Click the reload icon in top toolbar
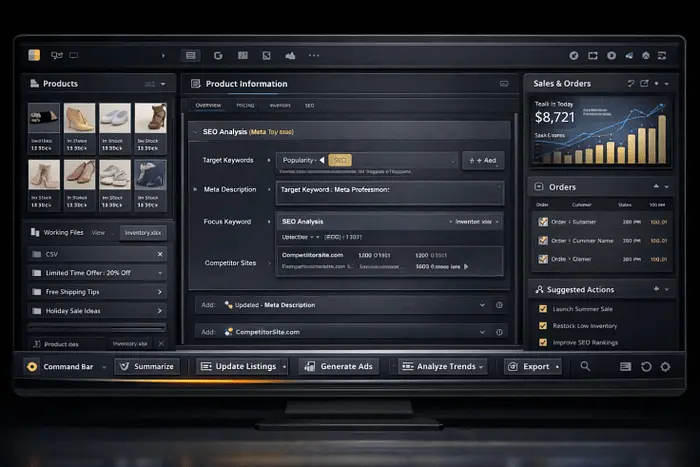Viewport: 700px width, 467px height. [217, 56]
